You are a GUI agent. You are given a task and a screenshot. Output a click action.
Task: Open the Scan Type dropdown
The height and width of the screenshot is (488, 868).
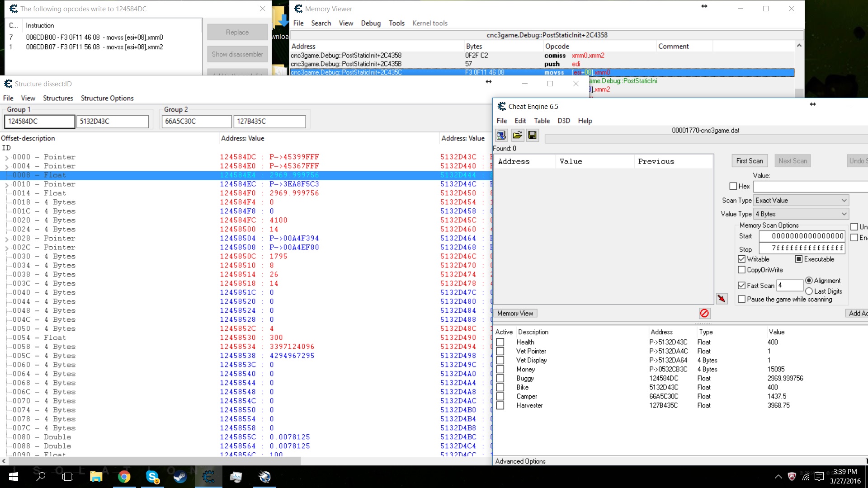click(x=801, y=200)
